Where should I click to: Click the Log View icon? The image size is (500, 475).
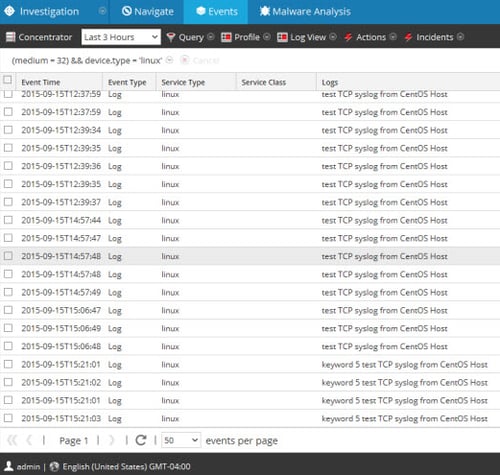coord(282,37)
